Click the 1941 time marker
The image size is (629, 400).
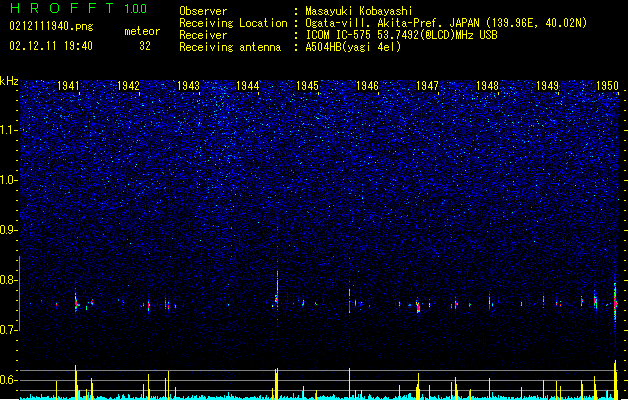click(68, 85)
